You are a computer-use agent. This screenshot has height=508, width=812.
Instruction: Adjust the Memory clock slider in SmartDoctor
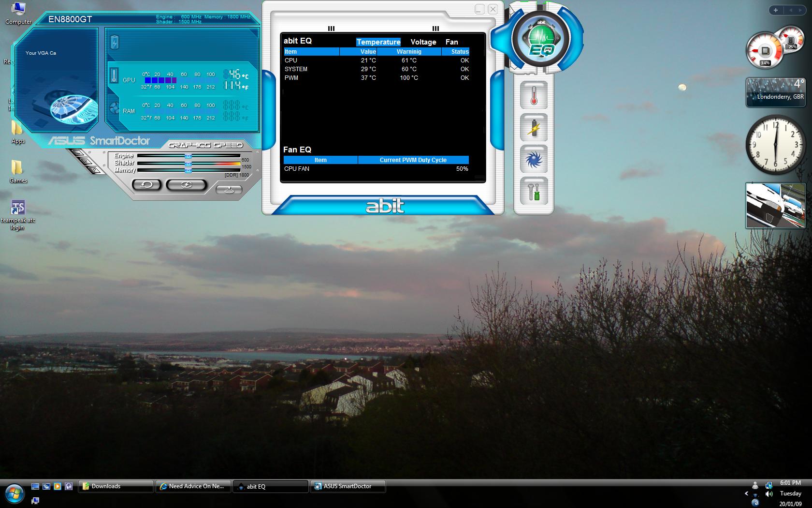tap(188, 170)
